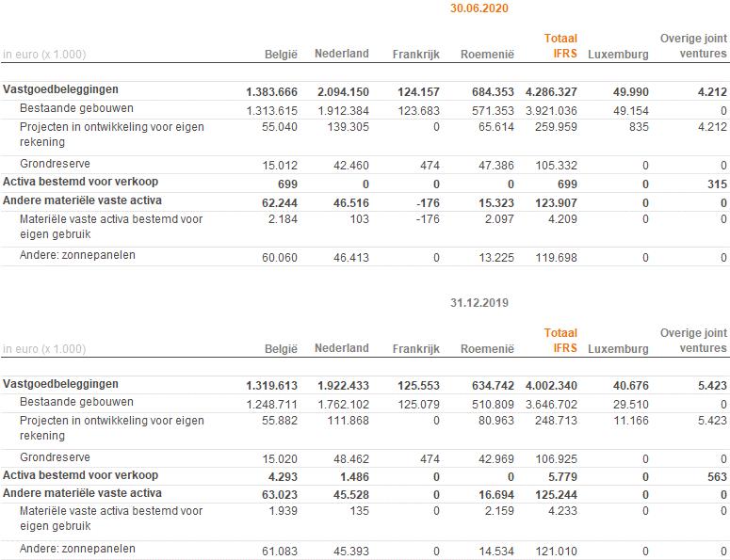Select the Grondreserve value 42.460

point(351,166)
